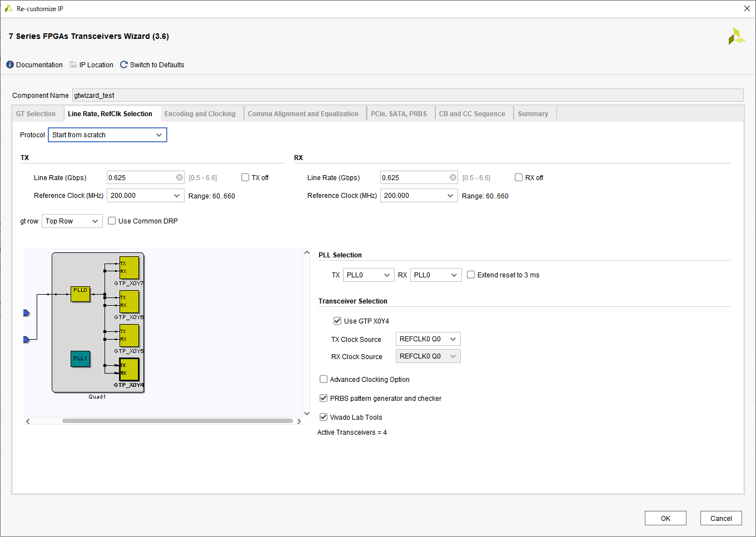Click the TX range text [0.5 - 6.6]

pos(203,178)
